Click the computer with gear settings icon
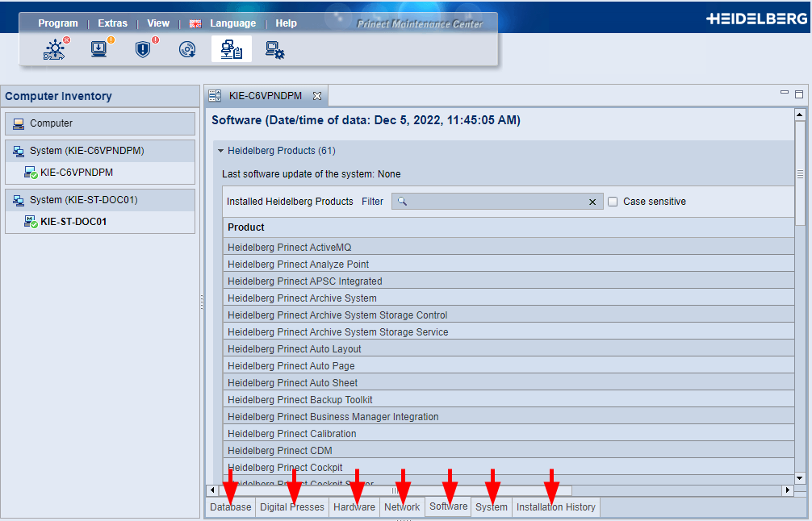This screenshot has height=521, width=812. 275,51
